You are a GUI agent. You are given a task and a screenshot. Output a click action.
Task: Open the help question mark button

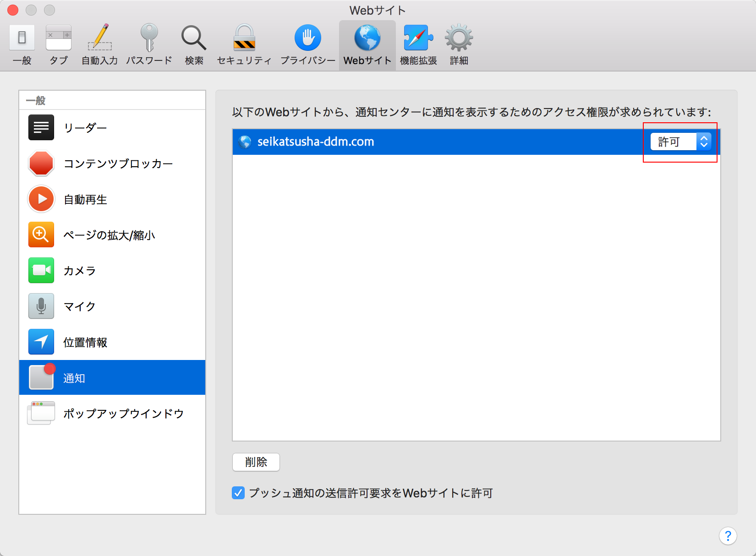(728, 535)
